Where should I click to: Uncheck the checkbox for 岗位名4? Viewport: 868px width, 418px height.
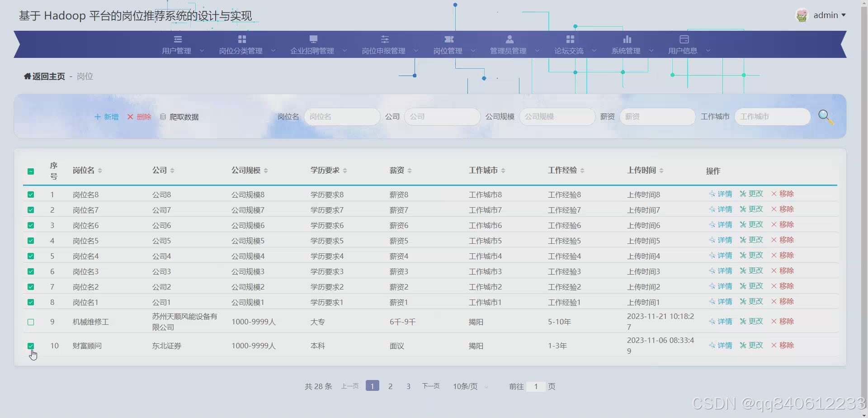pyautogui.click(x=31, y=256)
